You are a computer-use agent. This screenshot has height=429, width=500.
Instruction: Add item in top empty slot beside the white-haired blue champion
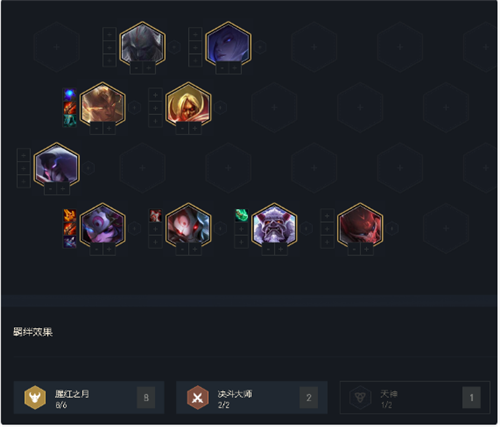[195, 34]
